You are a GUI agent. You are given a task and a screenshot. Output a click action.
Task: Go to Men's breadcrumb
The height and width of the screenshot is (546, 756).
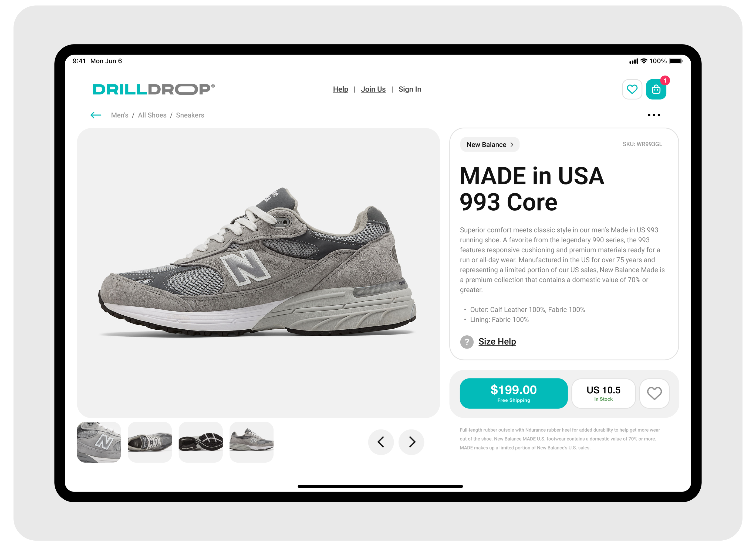coord(120,115)
